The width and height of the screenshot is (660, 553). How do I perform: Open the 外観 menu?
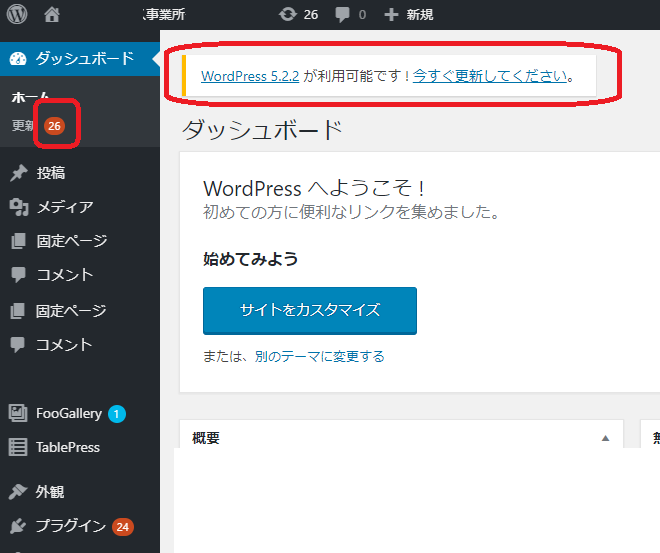coord(50,492)
